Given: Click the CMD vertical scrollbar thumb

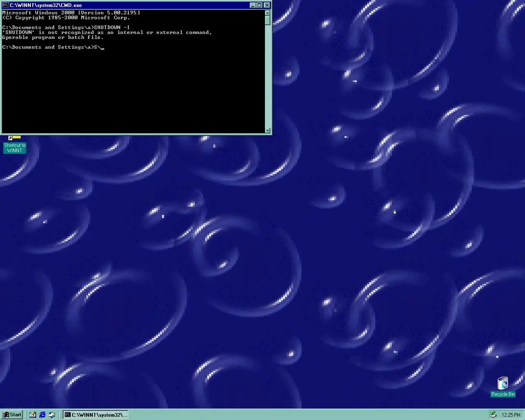Looking at the screenshot, I should 268,20.
